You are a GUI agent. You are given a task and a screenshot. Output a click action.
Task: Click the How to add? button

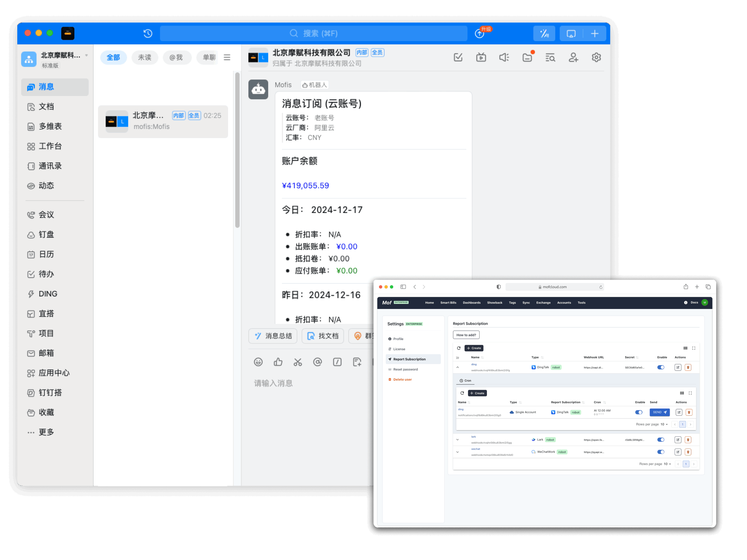tap(466, 335)
